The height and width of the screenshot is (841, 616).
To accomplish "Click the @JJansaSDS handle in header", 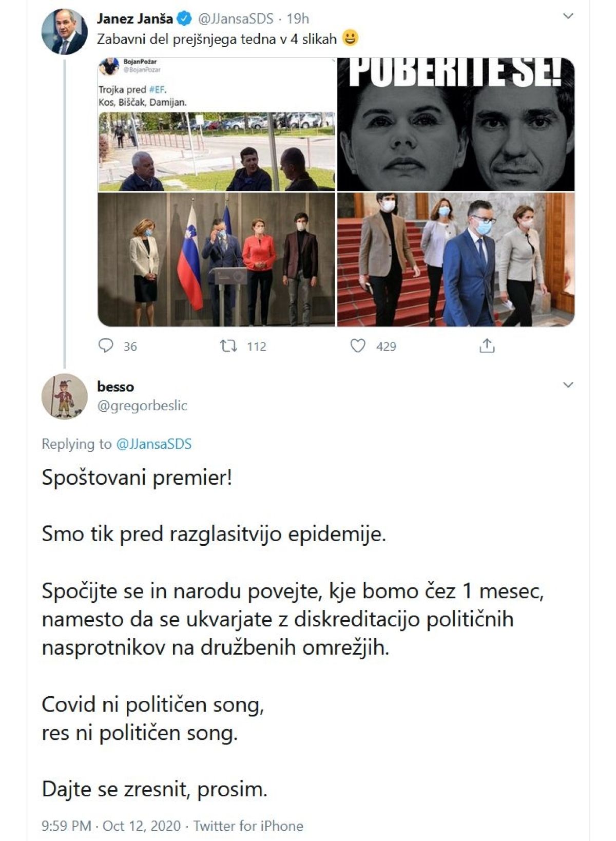I will [x=235, y=19].
